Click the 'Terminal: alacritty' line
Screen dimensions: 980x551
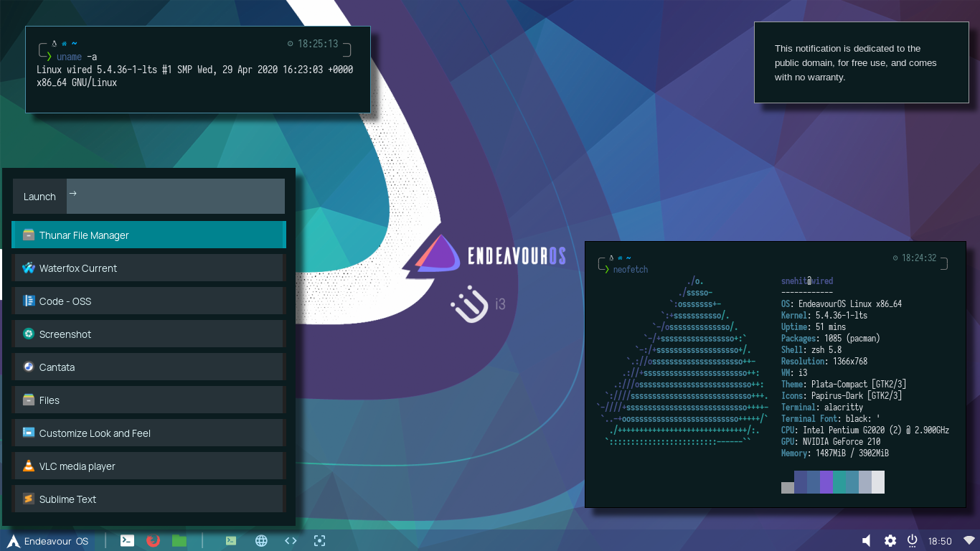[x=822, y=407]
